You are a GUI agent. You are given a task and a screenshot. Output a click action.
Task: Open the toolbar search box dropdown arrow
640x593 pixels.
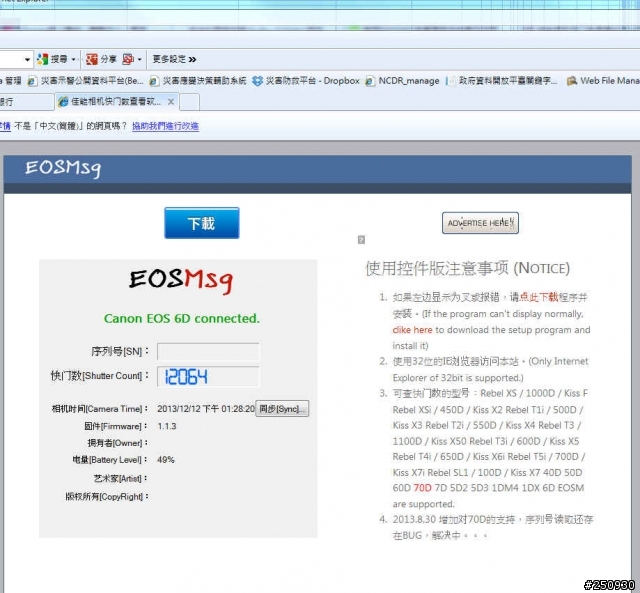pyautogui.click(x=27, y=60)
